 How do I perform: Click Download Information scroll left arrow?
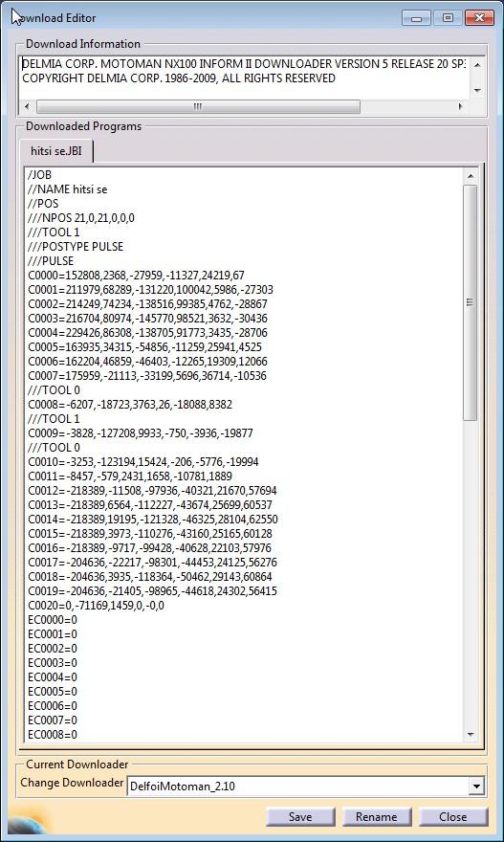coord(28,106)
